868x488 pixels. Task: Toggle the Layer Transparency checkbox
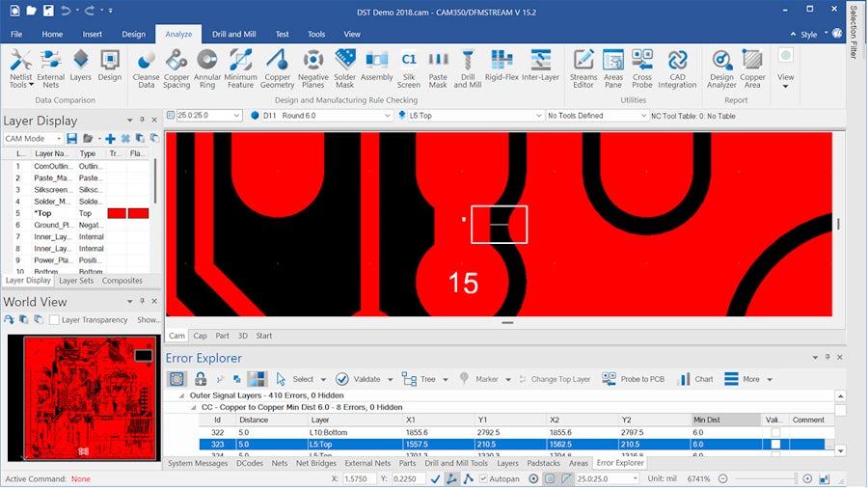pyautogui.click(x=54, y=320)
